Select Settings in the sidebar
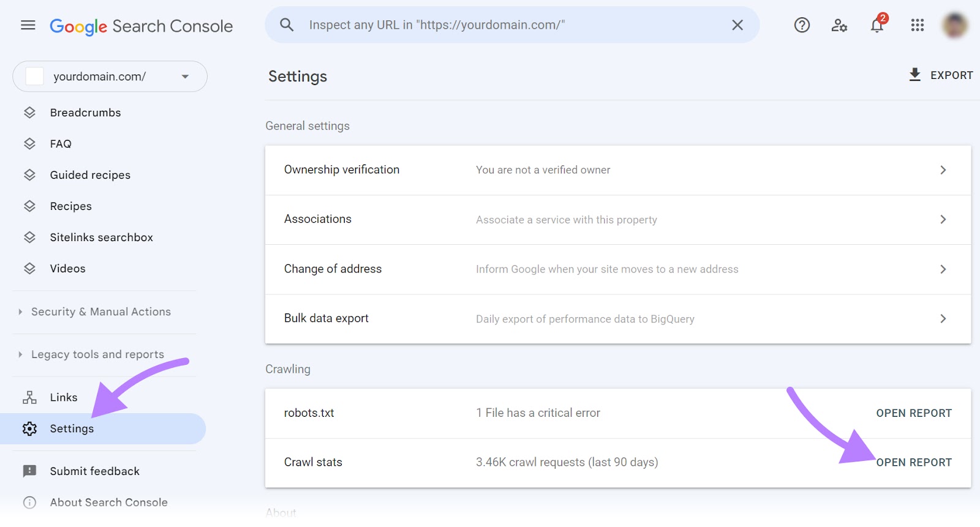Screen dimensions: 980x527 pyautogui.click(x=103, y=428)
